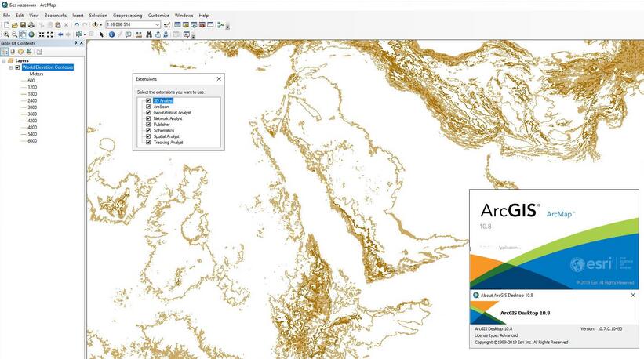This screenshot has width=644, height=359.
Task: Activate the Select Elements arrow tool
Action: point(101,34)
